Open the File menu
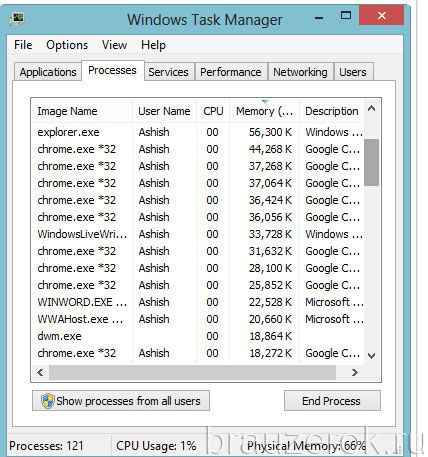 pos(23,45)
